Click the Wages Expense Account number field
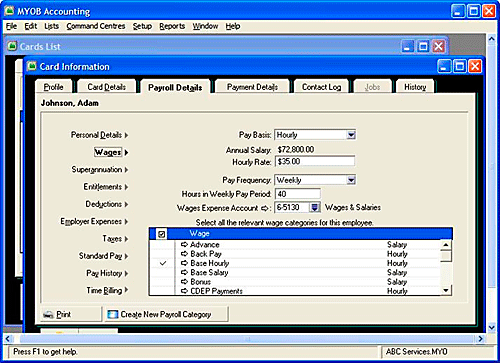Image resolution: width=500 pixels, height=363 pixels. tap(292, 207)
